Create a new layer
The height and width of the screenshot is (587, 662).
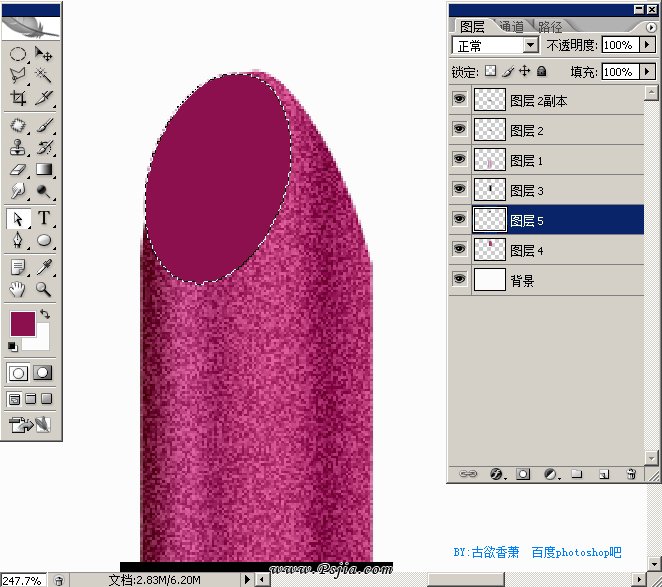[604, 474]
